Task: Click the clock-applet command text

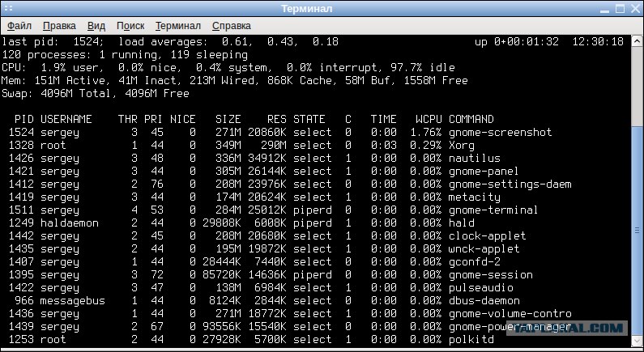Action: 487,236
